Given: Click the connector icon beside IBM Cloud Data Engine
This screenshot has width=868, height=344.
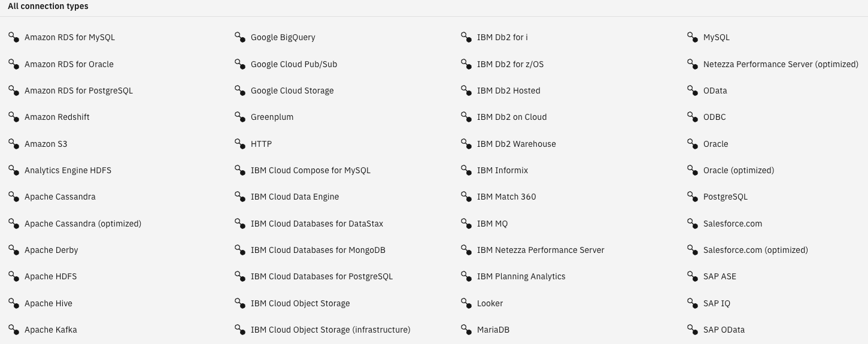Looking at the screenshot, I should [240, 197].
